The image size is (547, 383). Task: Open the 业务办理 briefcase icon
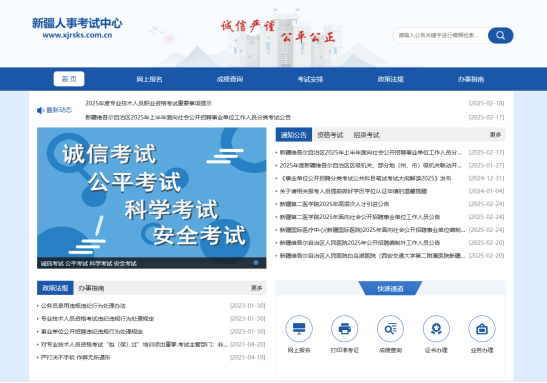(x=482, y=329)
